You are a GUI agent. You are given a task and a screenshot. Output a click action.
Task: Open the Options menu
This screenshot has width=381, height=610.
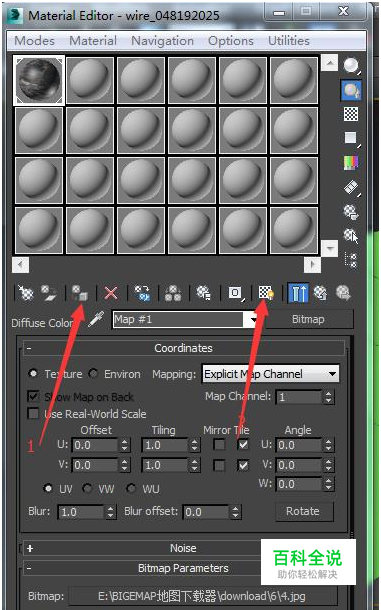(231, 40)
